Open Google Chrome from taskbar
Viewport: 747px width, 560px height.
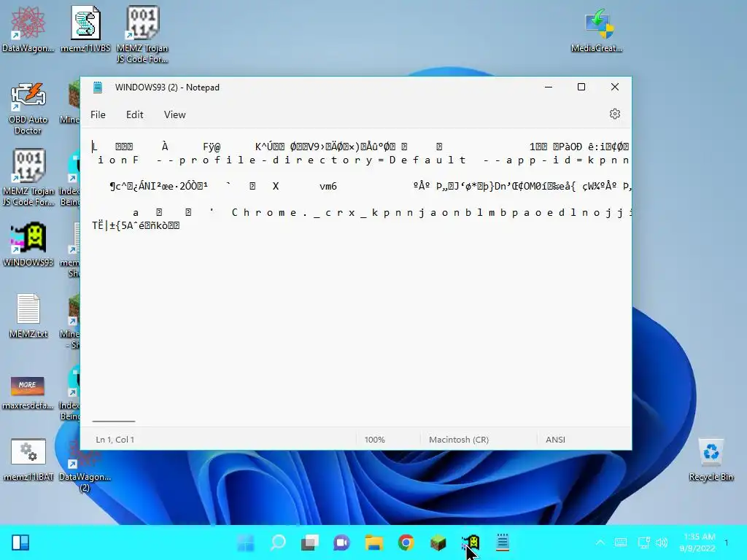tap(406, 542)
